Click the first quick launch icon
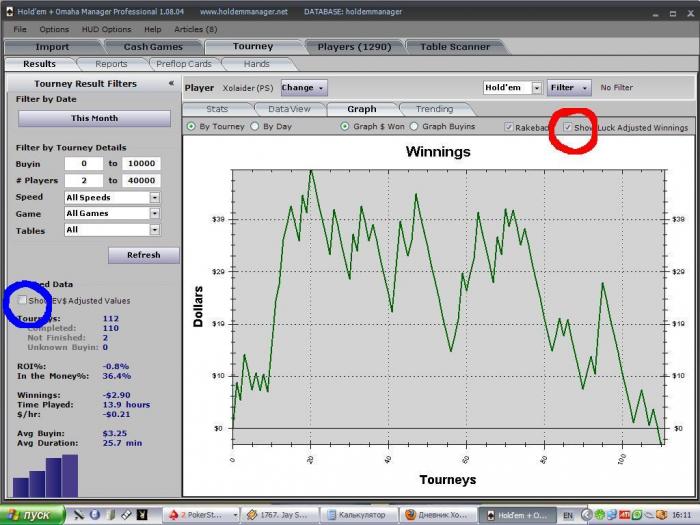The height and width of the screenshot is (525, 700). click(79, 515)
